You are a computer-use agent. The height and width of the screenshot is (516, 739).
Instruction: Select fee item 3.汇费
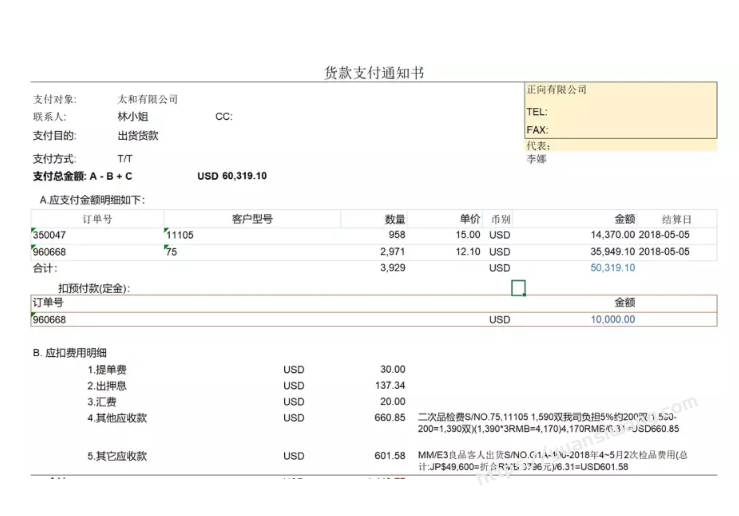[102, 402]
